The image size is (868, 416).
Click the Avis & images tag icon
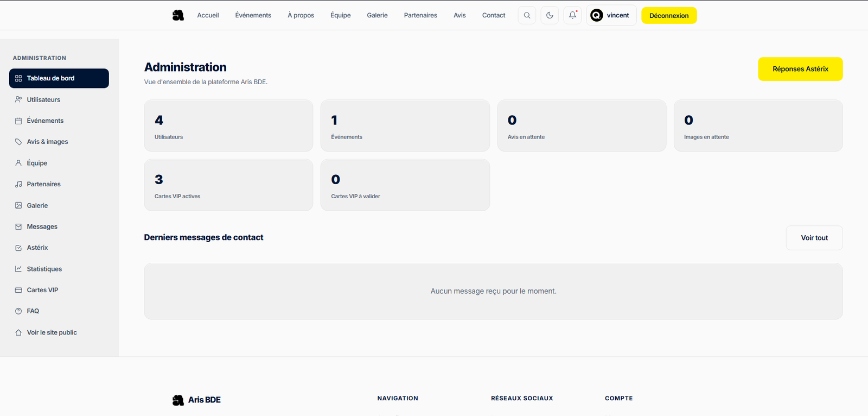tap(18, 142)
